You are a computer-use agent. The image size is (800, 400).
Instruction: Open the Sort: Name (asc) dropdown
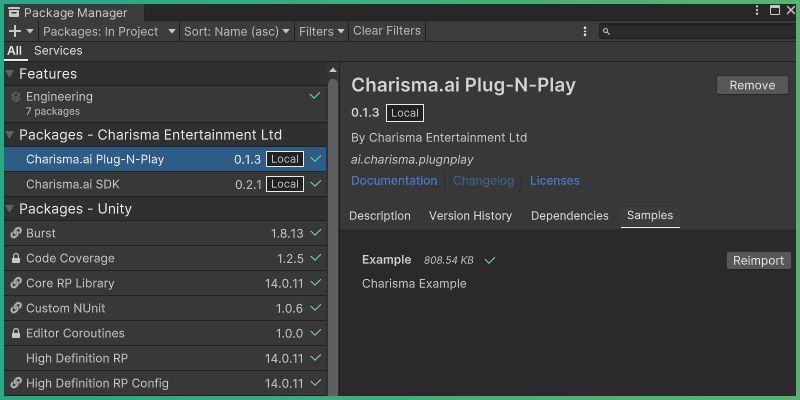[x=237, y=31]
